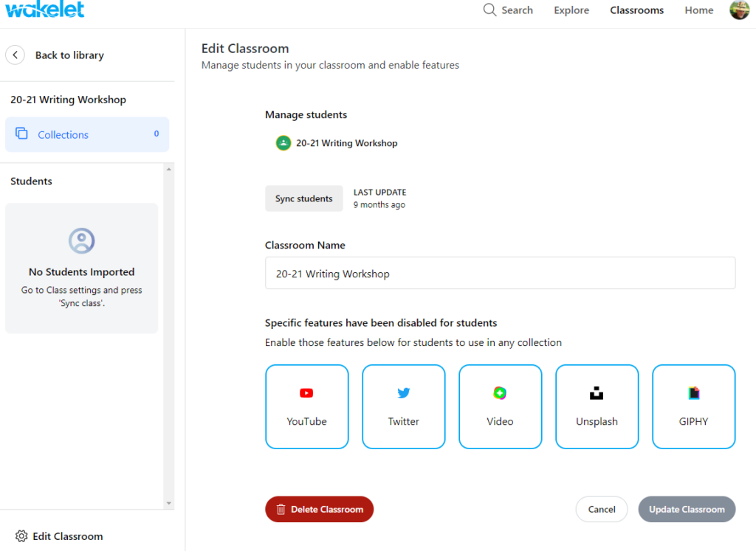Image resolution: width=756 pixels, height=551 pixels.
Task: Toggle the Video feature card
Action: pyautogui.click(x=500, y=406)
